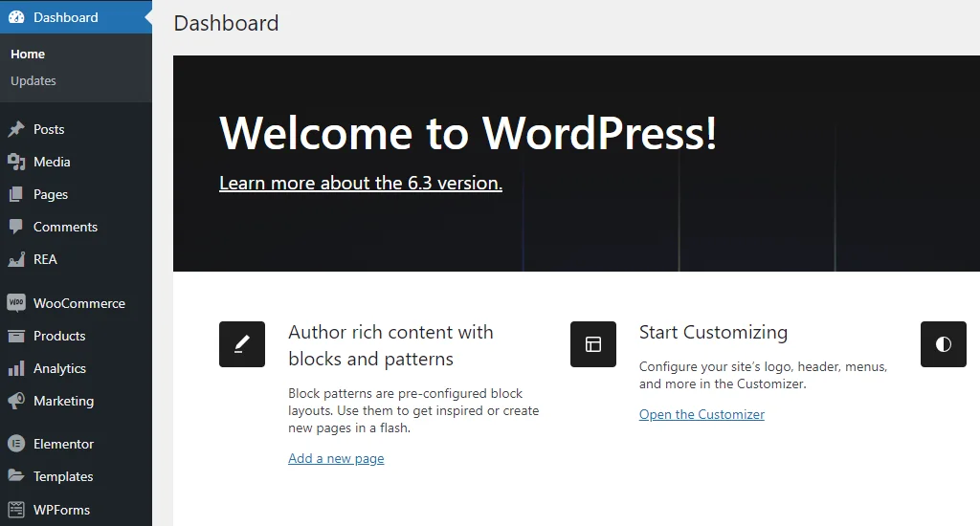
Task: Open the WPForms menu
Action: [76, 510]
